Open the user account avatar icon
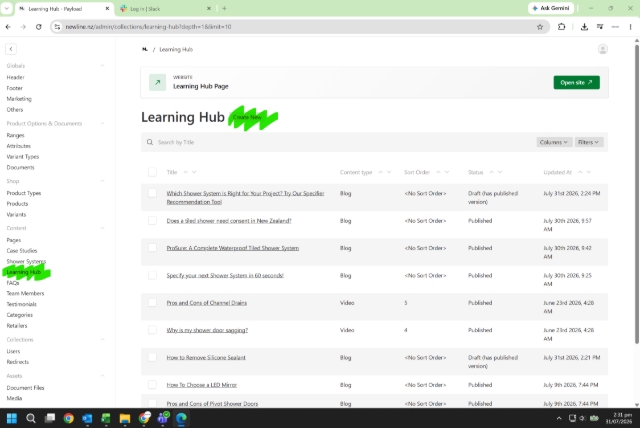This screenshot has width=640, height=428. pos(602,49)
